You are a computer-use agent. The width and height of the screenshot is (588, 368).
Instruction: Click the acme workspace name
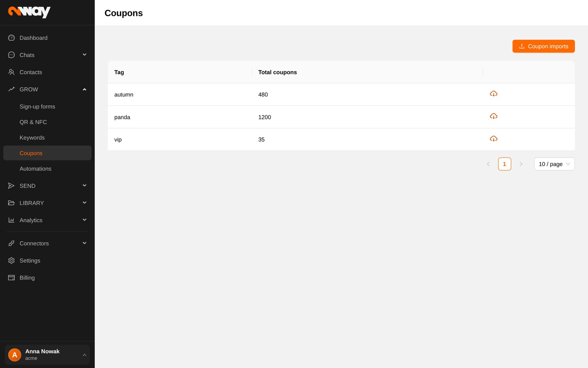[x=31, y=358]
